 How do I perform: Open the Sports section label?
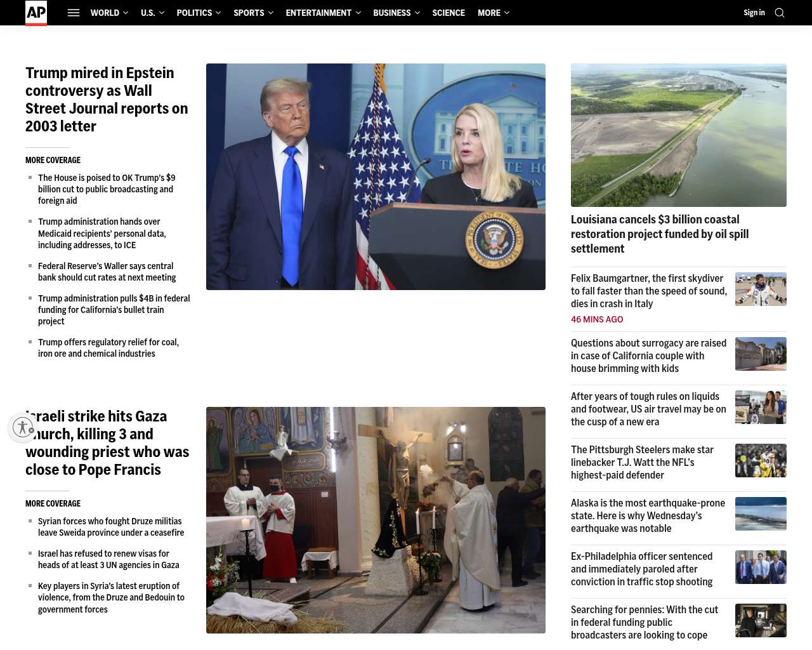click(x=249, y=13)
